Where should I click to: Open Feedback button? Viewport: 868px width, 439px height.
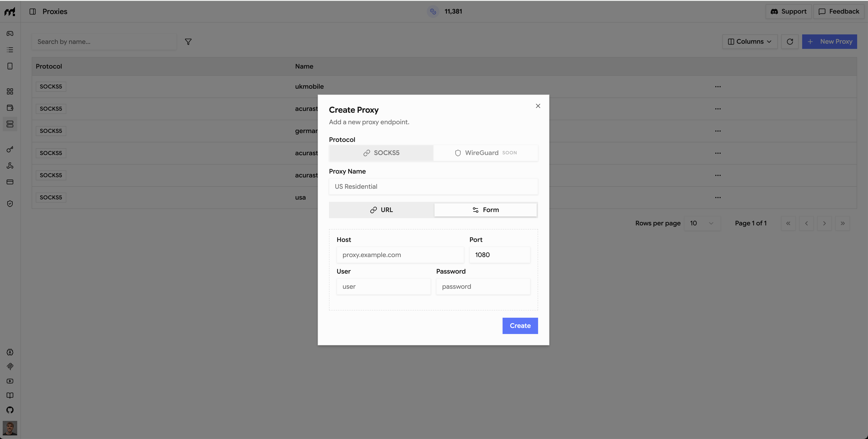coord(839,12)
